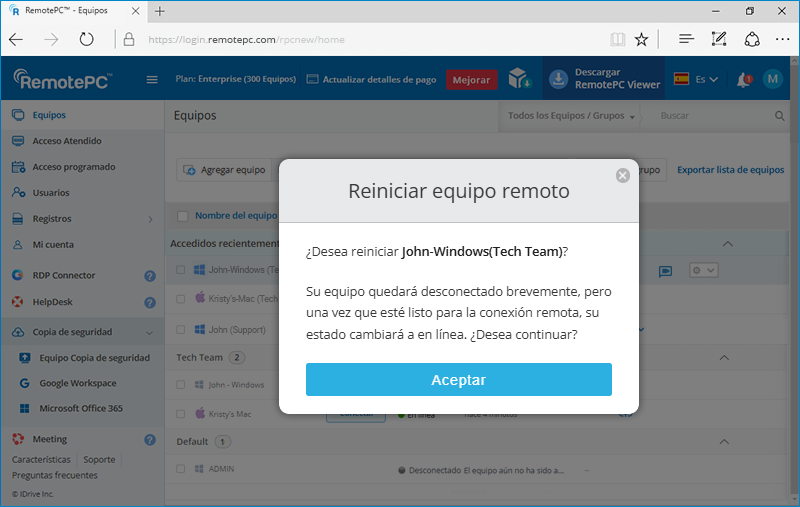Close the Reiniciar equipo remoto dialog
This screenshot has height=507, width=800.
pos(622,175)
